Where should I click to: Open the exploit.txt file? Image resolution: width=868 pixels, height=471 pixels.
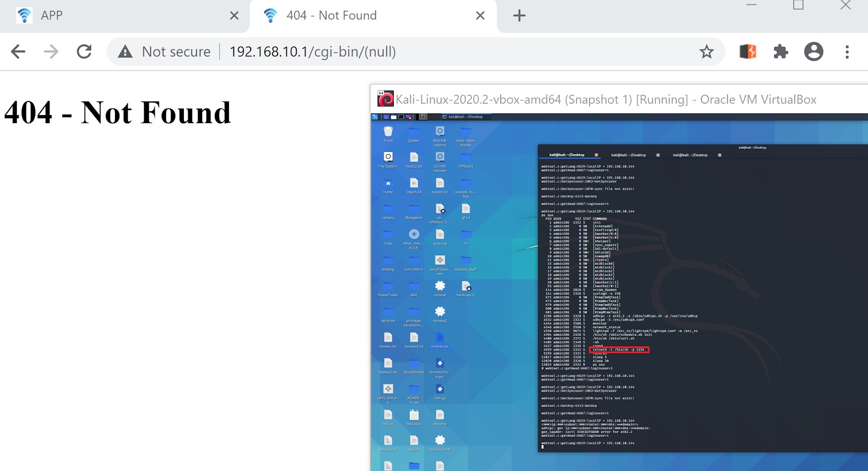440,186
